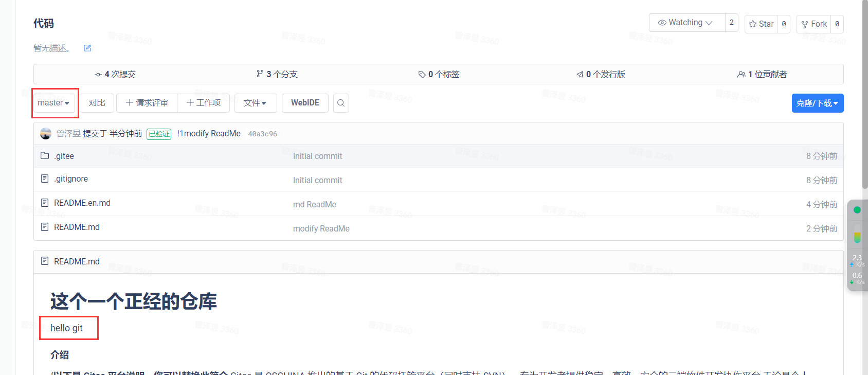Click the hello git text

(66, 328)
